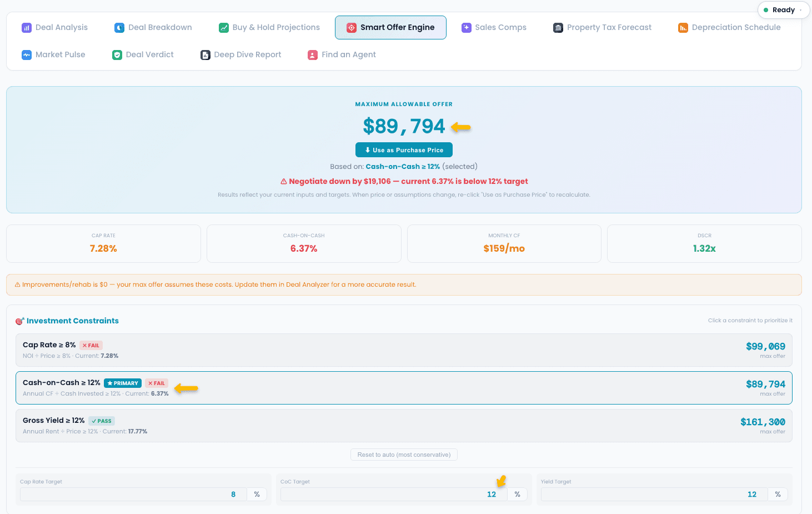Open Buy & Hold Projections tab
The image size is (812, 514).
coord(269,27)
